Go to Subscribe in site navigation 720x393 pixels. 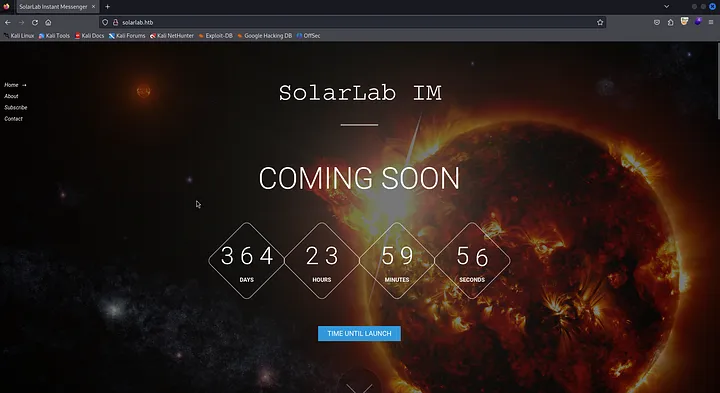16,107
